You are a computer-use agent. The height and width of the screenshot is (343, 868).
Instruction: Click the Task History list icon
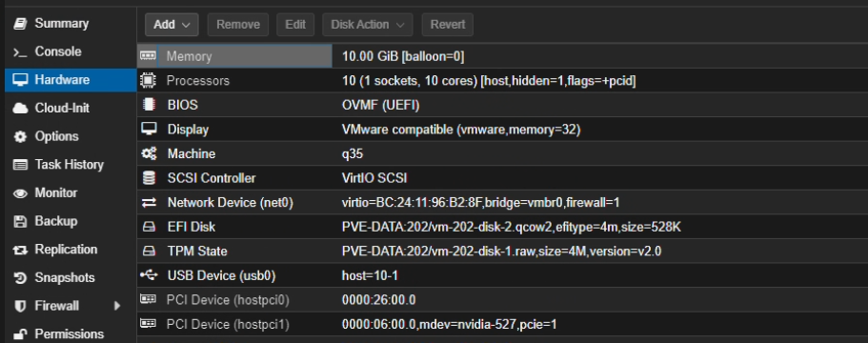click(x=20, y=165)
